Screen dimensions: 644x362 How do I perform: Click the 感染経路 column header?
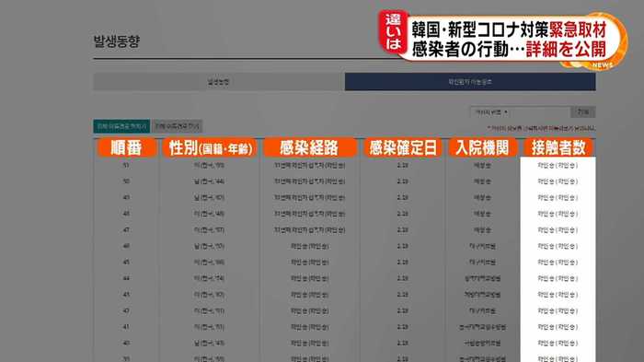pyautogui.click(x=309, y=147)
